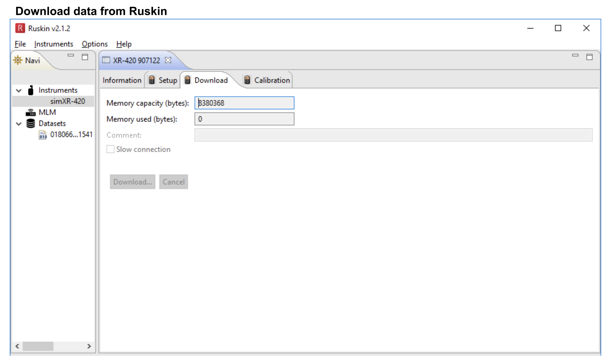The image size is (612, 364).
Task: Click the Calibration tab battery icon
Action: (x=247, y=80)
